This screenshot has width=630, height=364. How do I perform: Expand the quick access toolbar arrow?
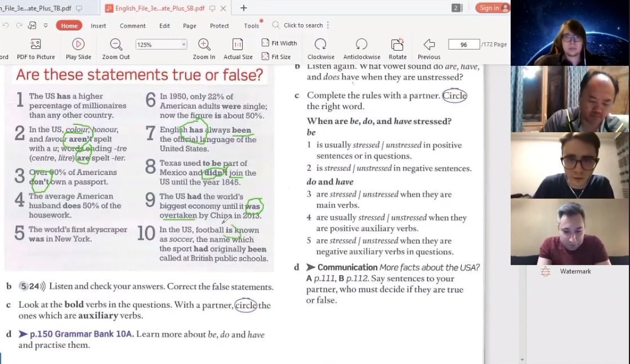44,25
